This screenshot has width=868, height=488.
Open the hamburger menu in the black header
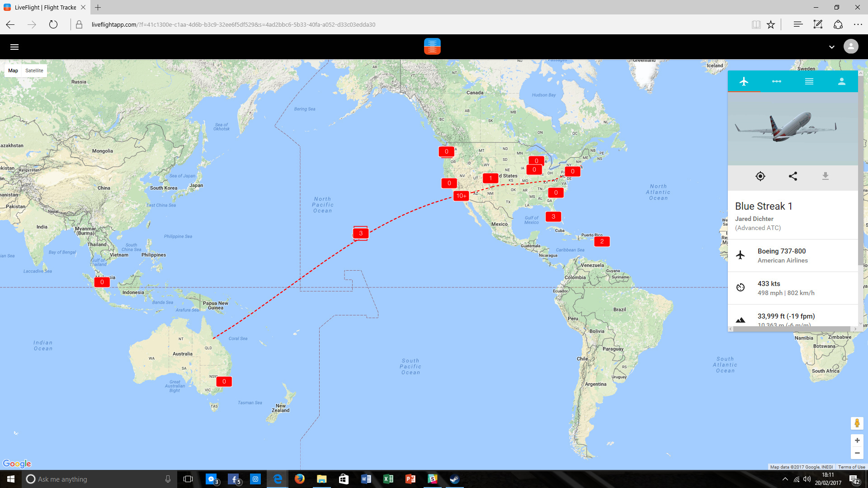coord(14,47)
